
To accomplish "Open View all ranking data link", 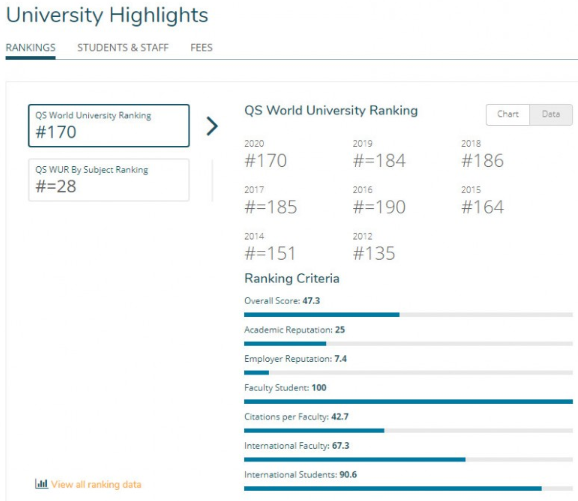I will tap(96, 484).
